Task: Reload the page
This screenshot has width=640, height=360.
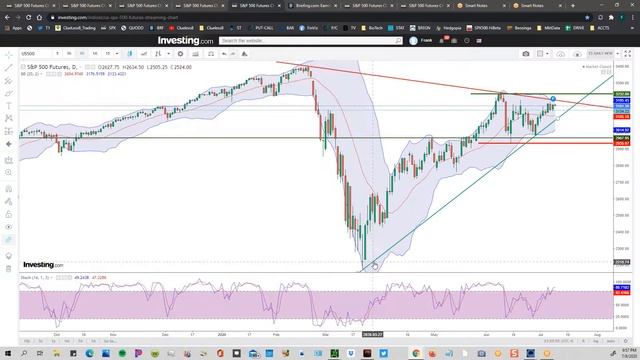Action: click(x=28, y=18)
